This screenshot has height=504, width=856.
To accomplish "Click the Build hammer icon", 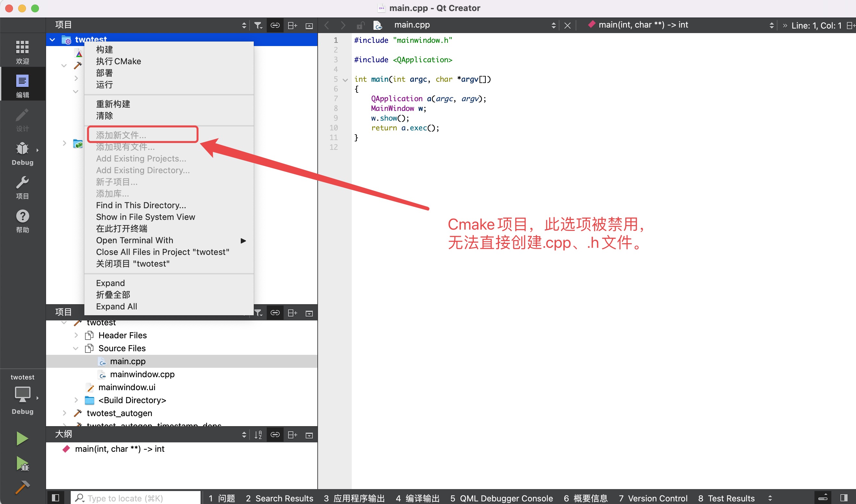I will pyautogui.click(x=22, y=487).
